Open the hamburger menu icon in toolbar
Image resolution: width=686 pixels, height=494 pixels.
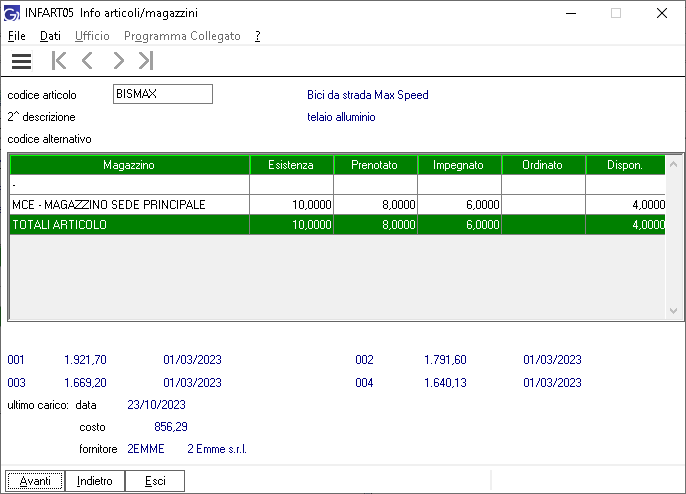pyautogui.click(x=21, y=61)
